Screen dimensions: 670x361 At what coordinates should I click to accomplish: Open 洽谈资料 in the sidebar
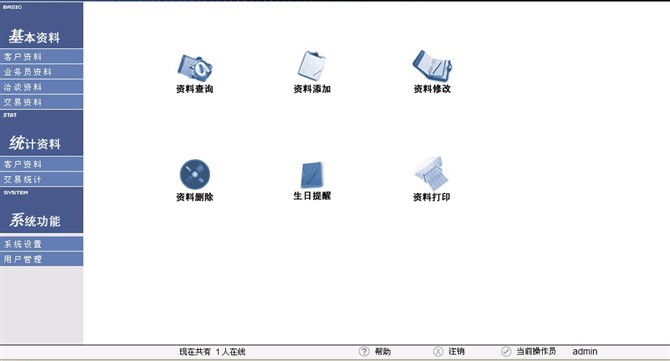(41, 87)
